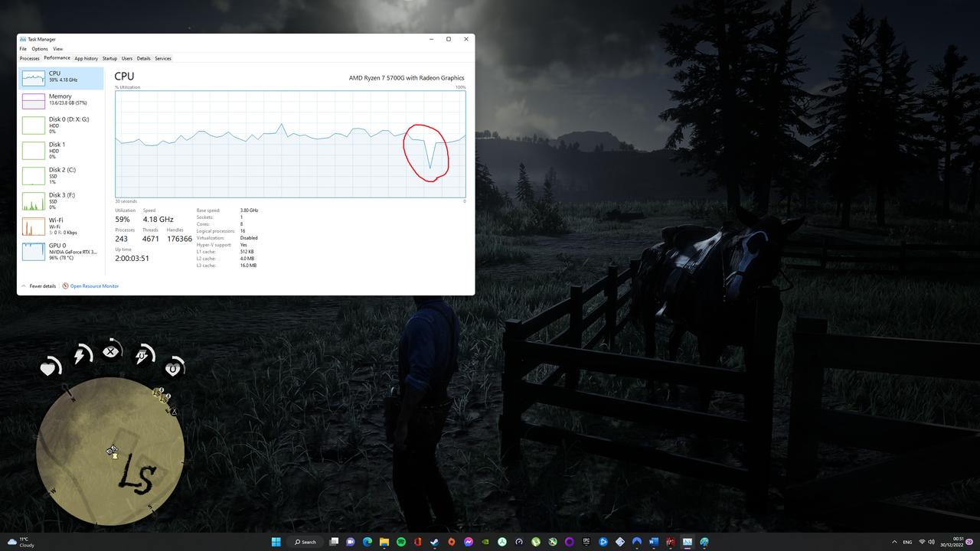Screen dimensions: 980x551
Task: Click the CPU utilization graph area
Action: [290, 144]
